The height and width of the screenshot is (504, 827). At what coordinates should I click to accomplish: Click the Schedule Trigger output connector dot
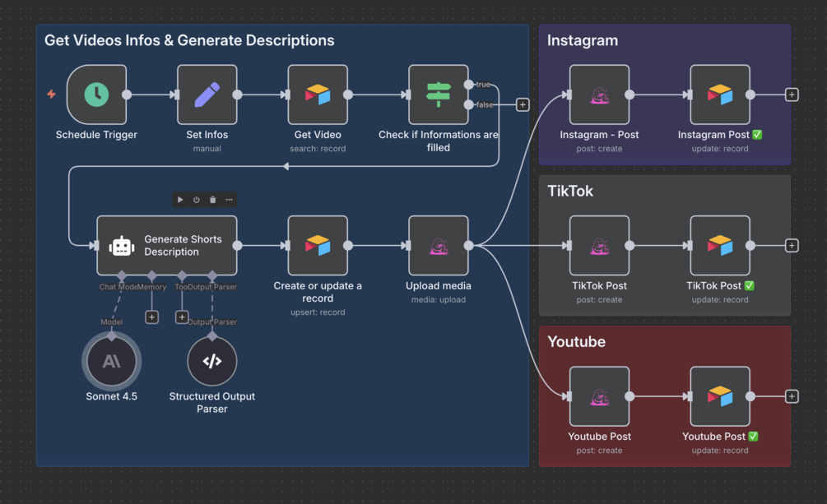(x=127, y=95)
